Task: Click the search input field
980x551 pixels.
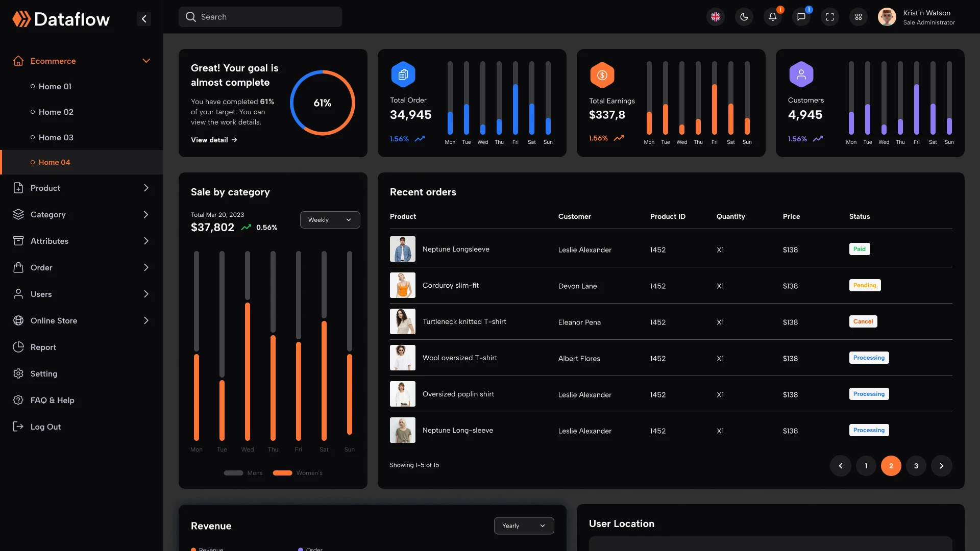Action: pos(260,17)
